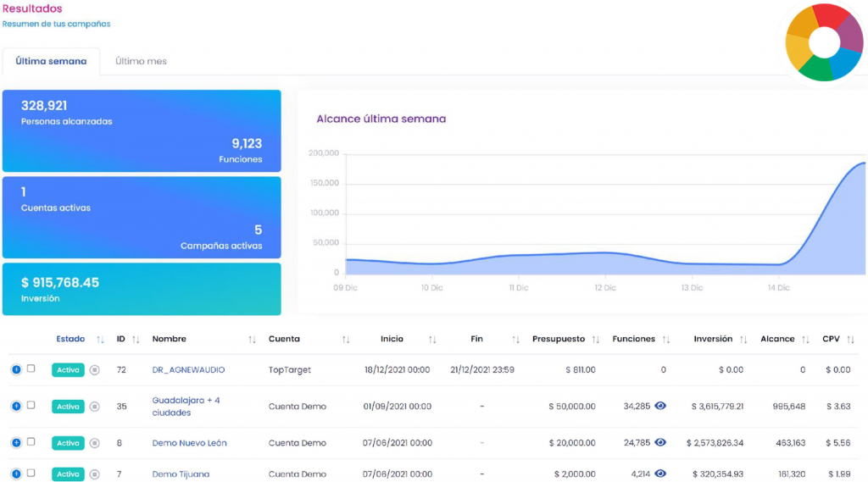Click the eye icon for Demo Nuevo León
Screen dimensions: 868x482
click(660, 442)
